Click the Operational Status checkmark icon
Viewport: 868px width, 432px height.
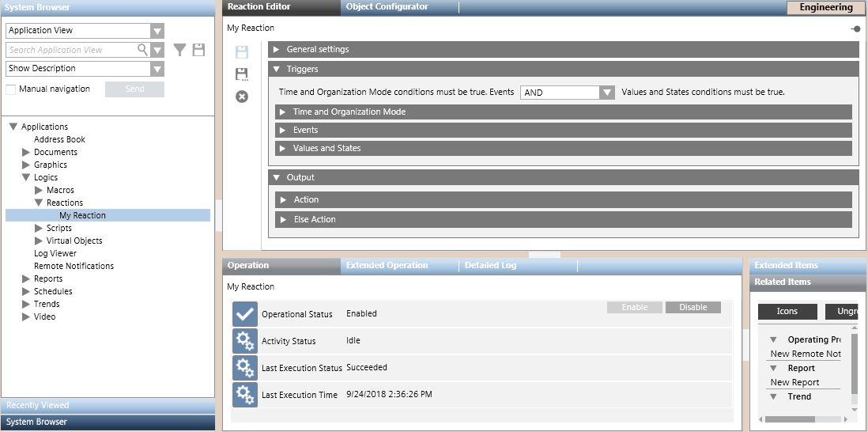click(x=245, y=314)
